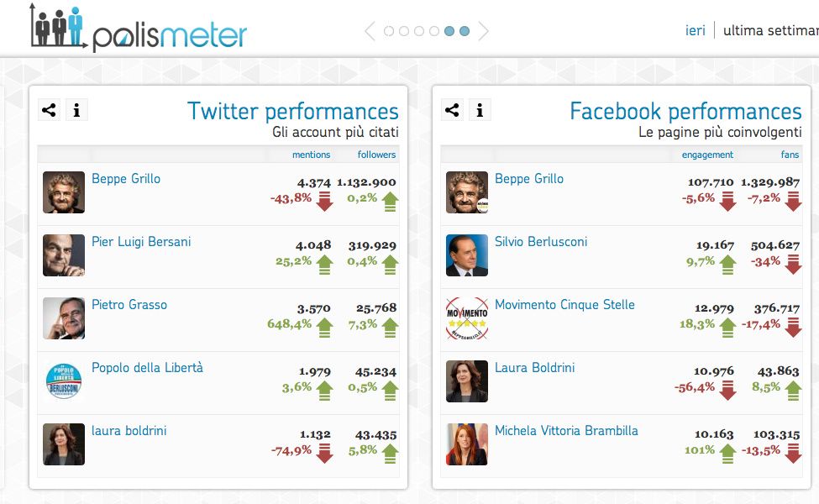The width and height of the screenshot is (819, 504).
Task: Sort Twitter table by mentions column
Action: [311, 155]
